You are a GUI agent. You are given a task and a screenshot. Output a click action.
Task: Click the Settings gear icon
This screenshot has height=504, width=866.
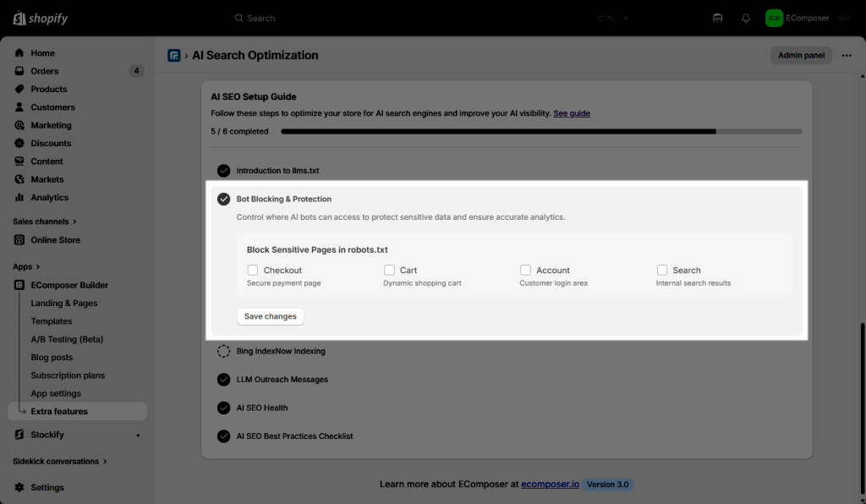tap(19, 488)
